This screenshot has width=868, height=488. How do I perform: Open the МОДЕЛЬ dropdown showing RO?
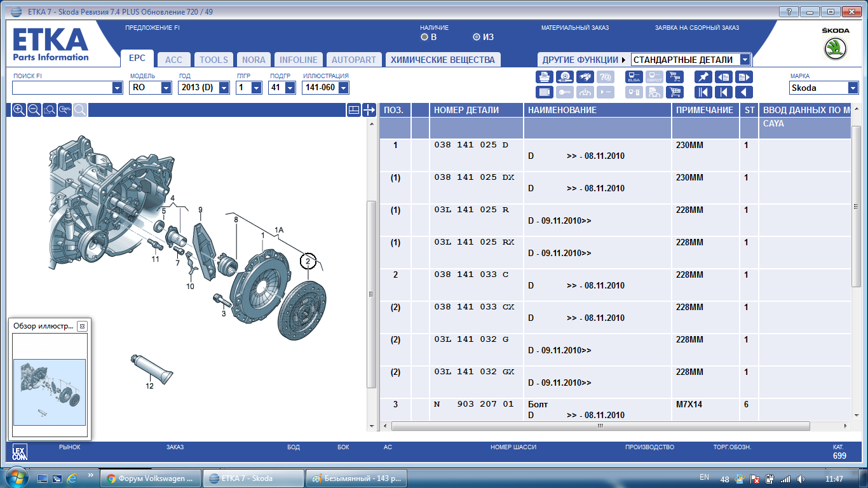point(166,88)
